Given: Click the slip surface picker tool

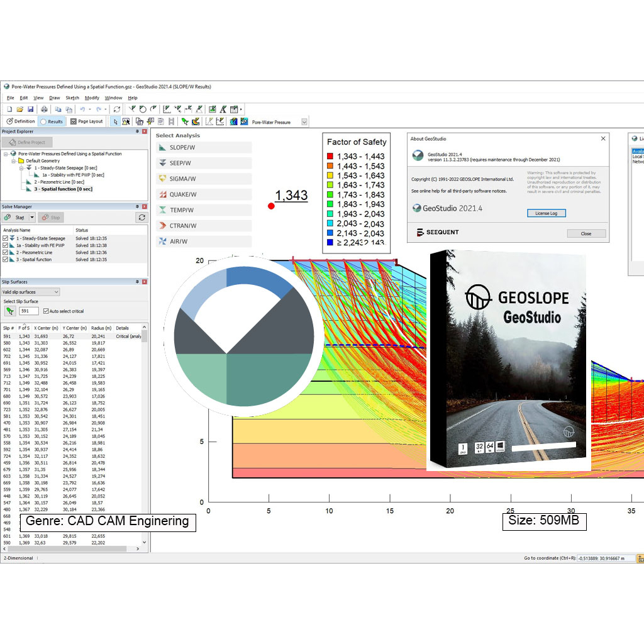Looking at the screenshot, I should [9, 311].
